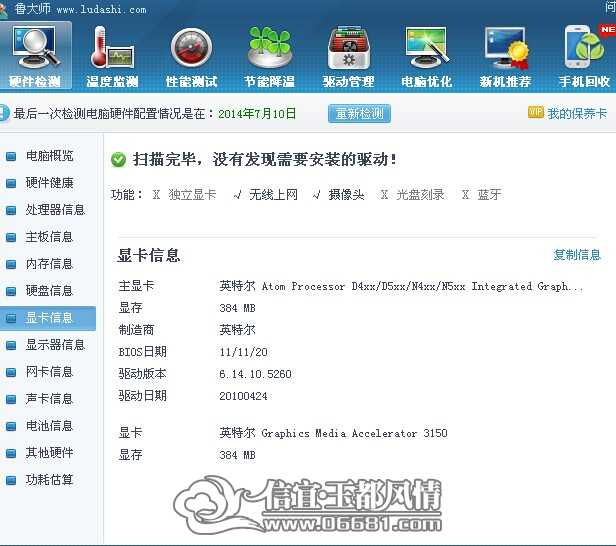Click the green scan-complete checkmark icon

(118, 160)
